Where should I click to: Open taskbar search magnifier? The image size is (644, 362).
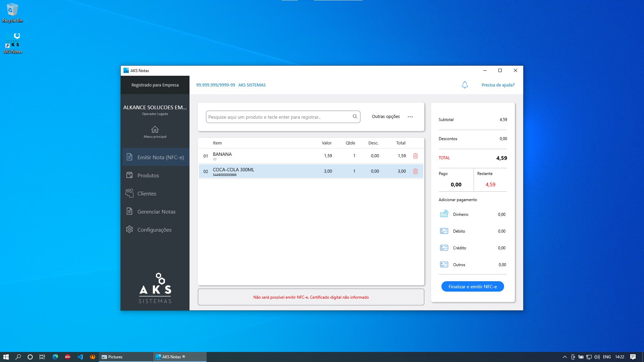tap(18, 357)
